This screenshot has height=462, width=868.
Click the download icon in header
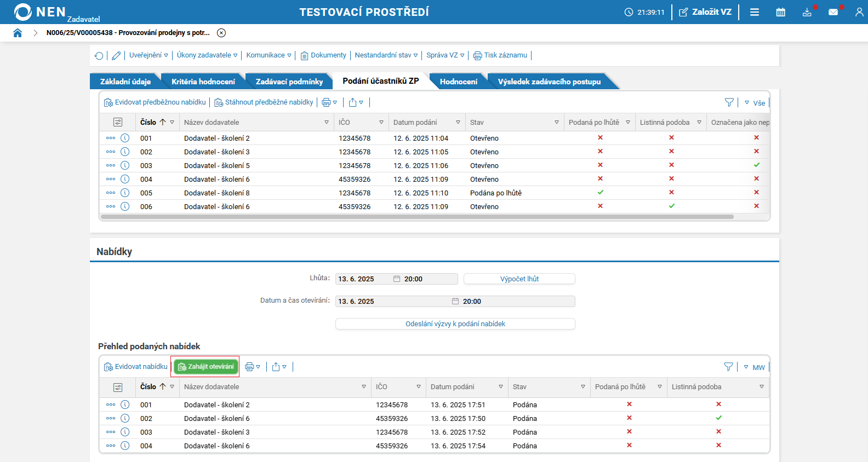(x=807, y=12)
